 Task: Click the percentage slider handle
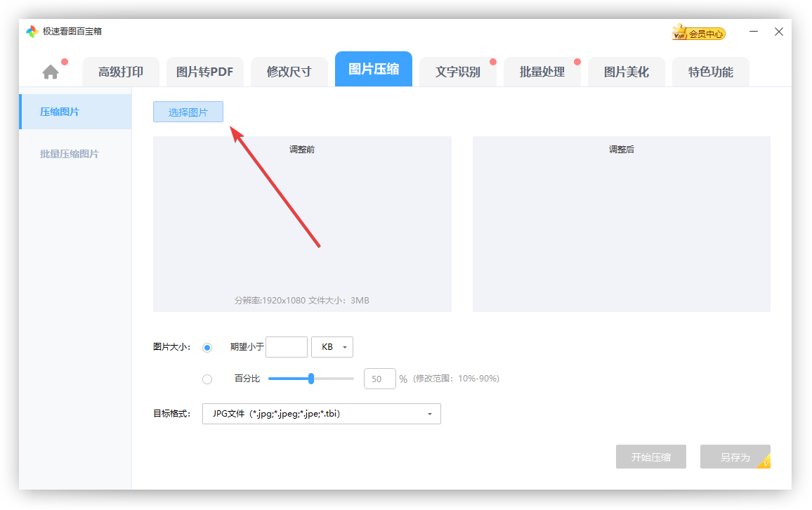311,379
